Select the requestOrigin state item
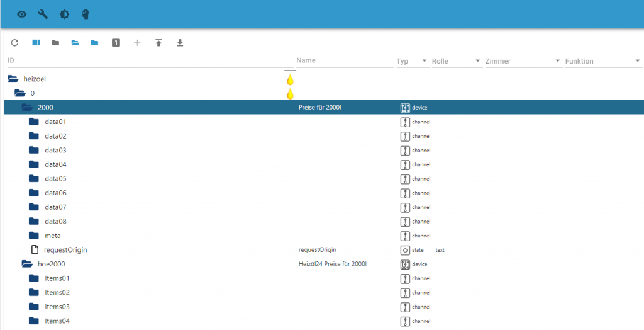The width and height of the screenshot is (644, 330). click(x=65, y=249)
